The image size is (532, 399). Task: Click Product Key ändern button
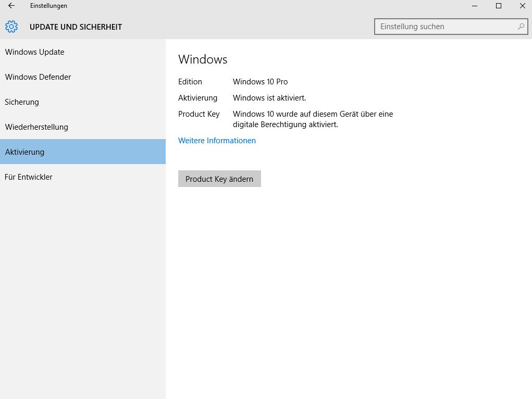[x=219, y=179]
